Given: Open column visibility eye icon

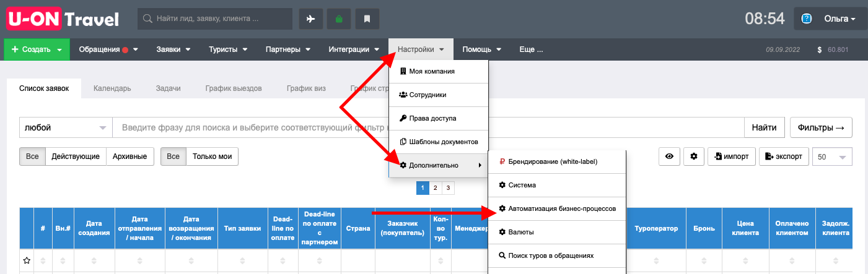Looking at the screenshot, I should [x=669, y=156].
